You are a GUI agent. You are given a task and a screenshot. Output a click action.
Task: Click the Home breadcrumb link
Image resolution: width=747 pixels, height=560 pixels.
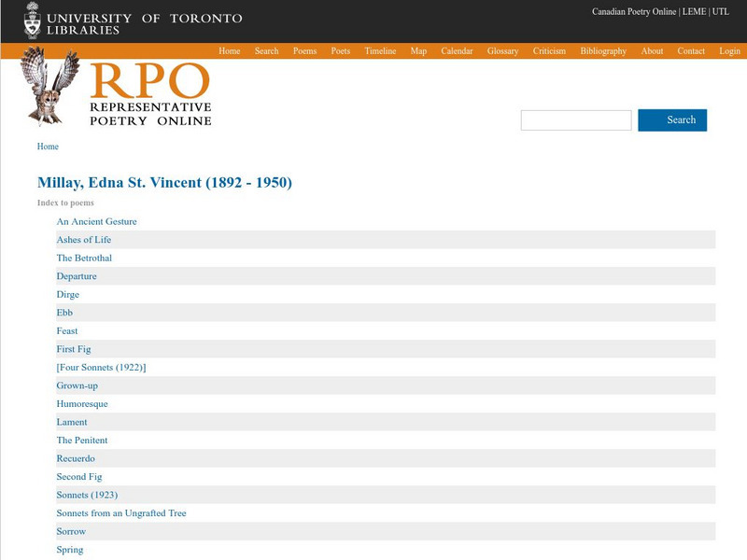[46, 147]
